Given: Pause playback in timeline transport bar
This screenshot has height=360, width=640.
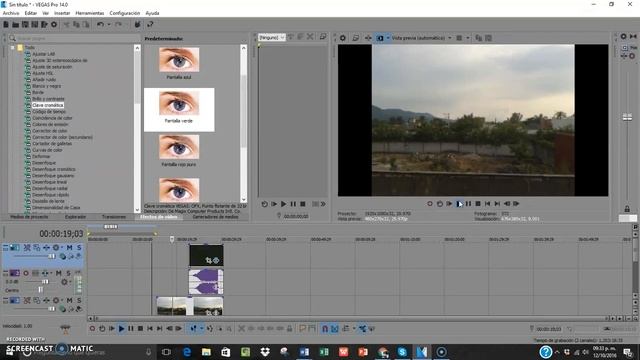Looking at the screenshot, I should click(x=131, y=329).
